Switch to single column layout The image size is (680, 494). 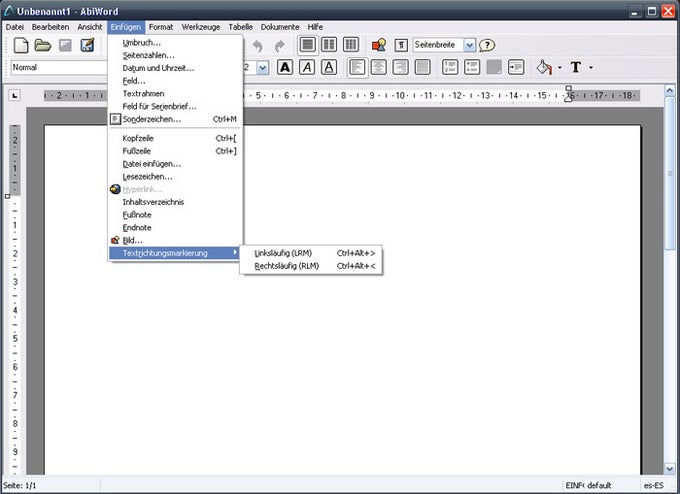(307, 45)
